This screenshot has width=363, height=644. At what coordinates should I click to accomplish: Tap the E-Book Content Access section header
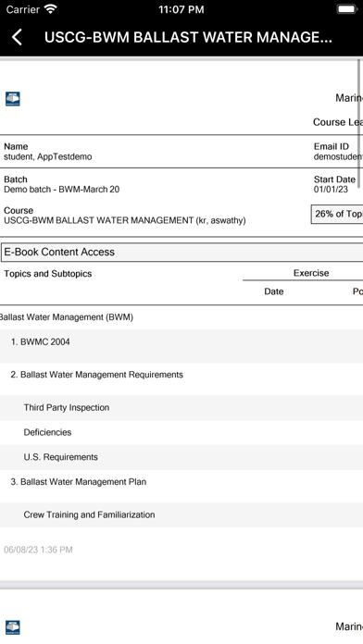pos(181,253)
